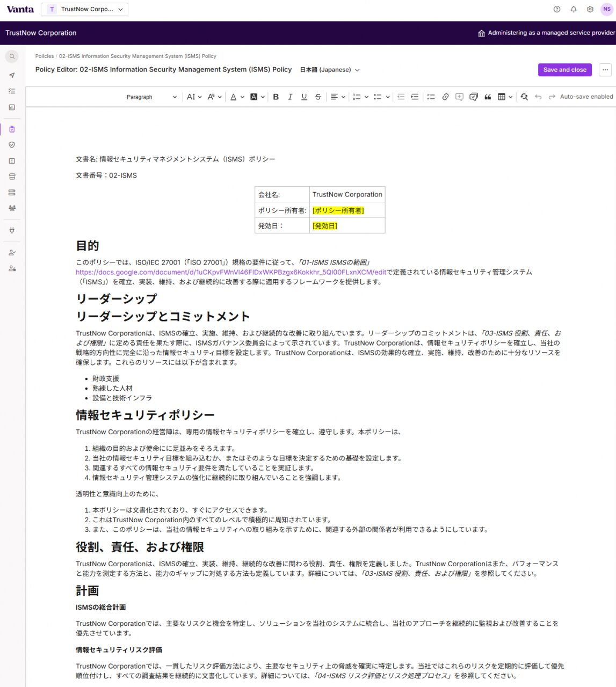Open the font color picker

[237, 97]
